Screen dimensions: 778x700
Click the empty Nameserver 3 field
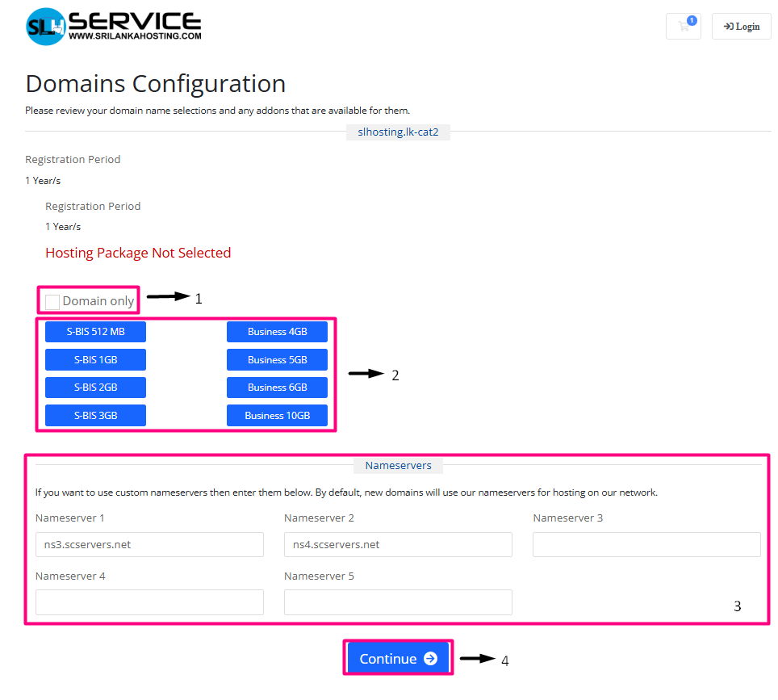[x=646, y=544]
